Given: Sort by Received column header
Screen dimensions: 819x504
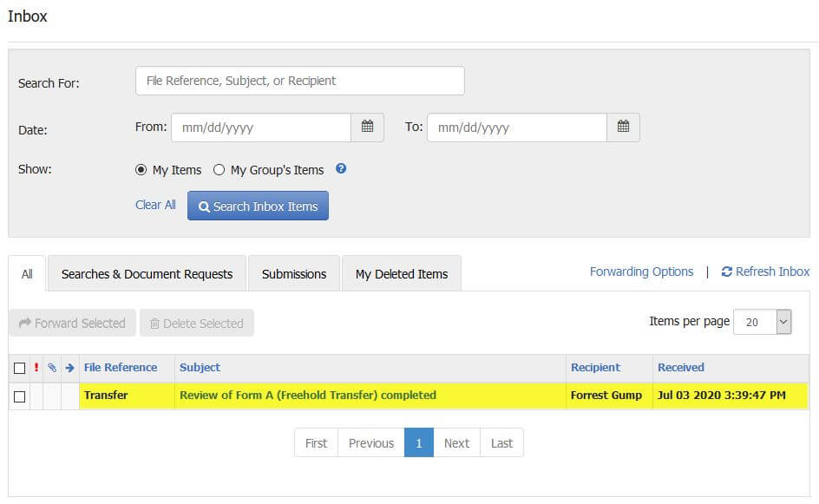Looking at the screenshot, I should pyautogui.click(x=681, y=367).
